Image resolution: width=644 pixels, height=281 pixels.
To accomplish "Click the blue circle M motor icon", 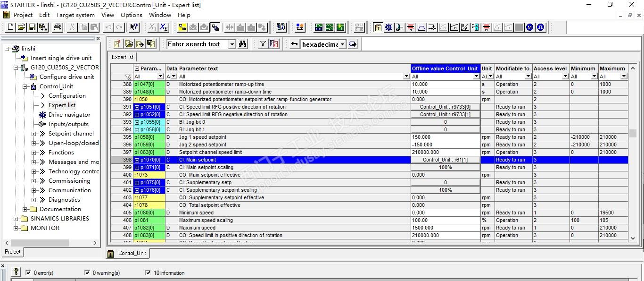I will click(530, 27).
